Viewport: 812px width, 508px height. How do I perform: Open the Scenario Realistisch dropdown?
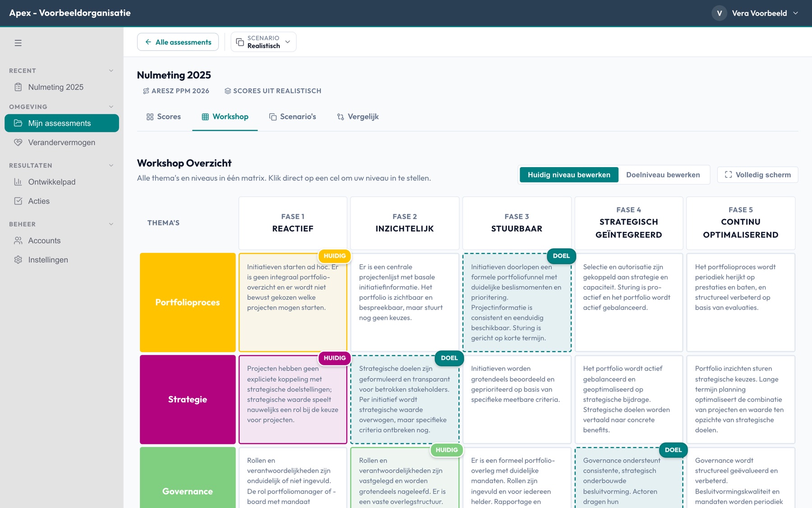tap(263, 42)
